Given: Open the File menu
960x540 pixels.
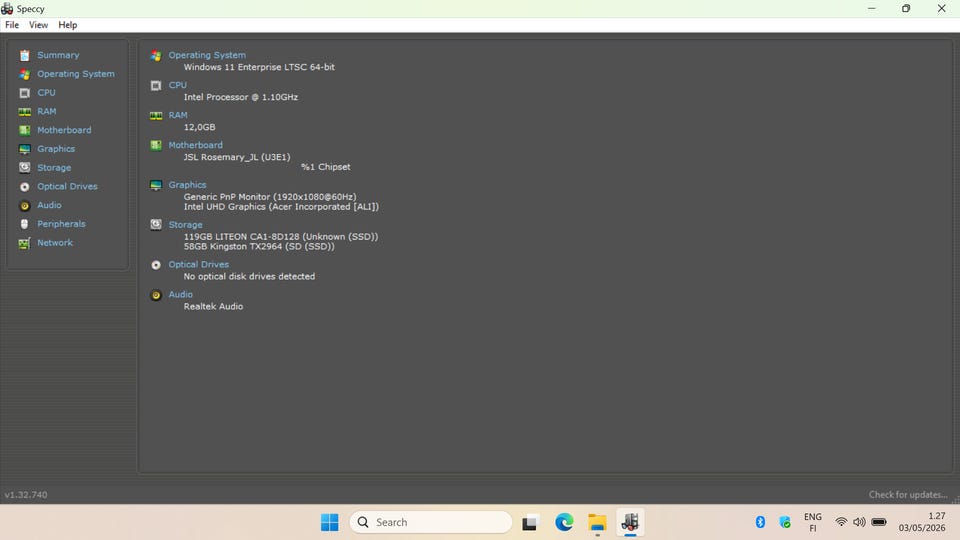Looking at the screenshot, I should (12, 25).
